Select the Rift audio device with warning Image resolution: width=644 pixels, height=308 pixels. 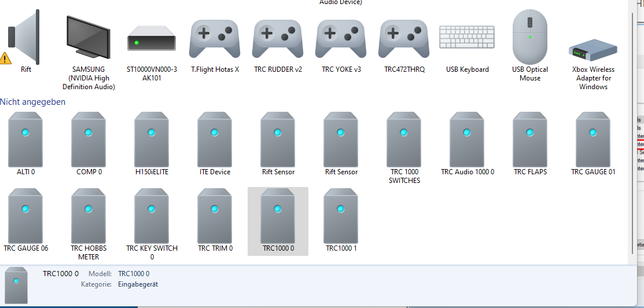click(25, 41)
